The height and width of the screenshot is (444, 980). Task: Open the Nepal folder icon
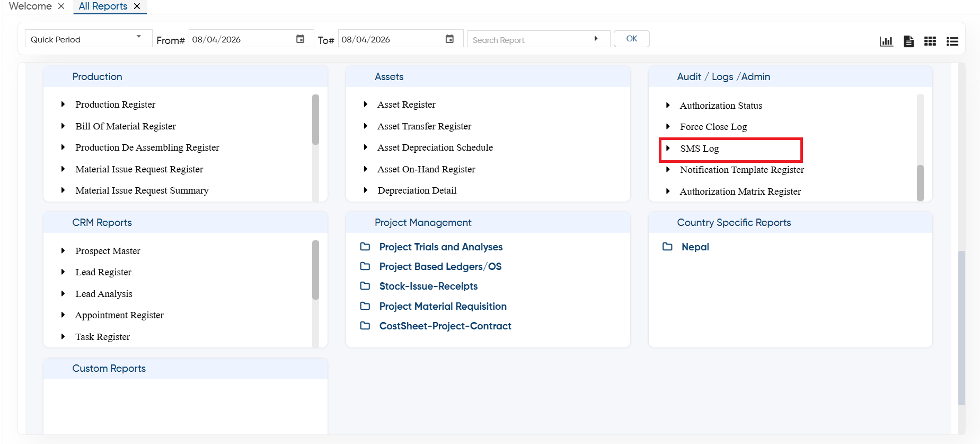click(667, 247)
